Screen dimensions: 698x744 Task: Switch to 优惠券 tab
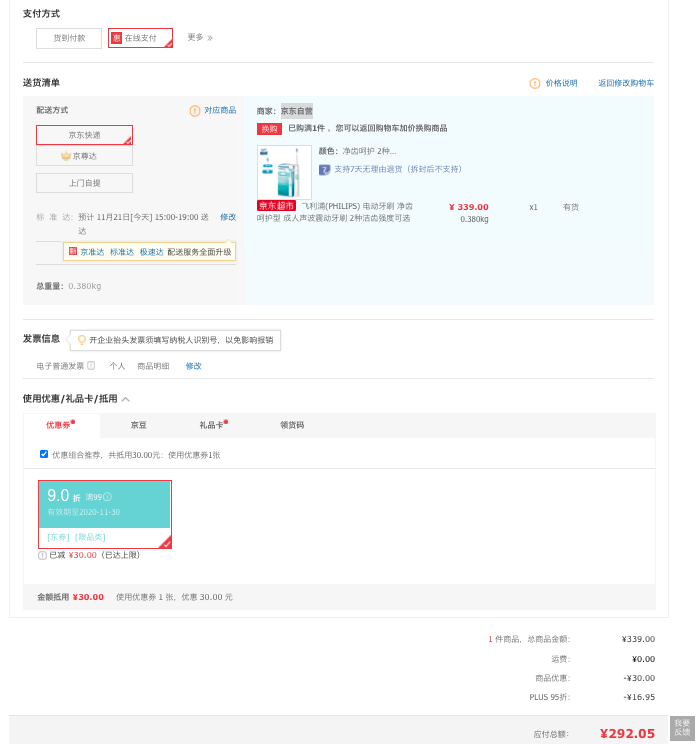point(62,425)
